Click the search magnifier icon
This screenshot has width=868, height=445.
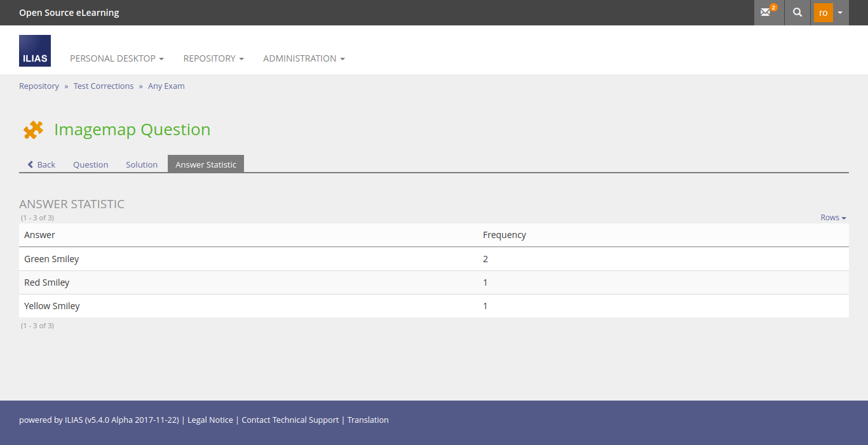(797, 13)
